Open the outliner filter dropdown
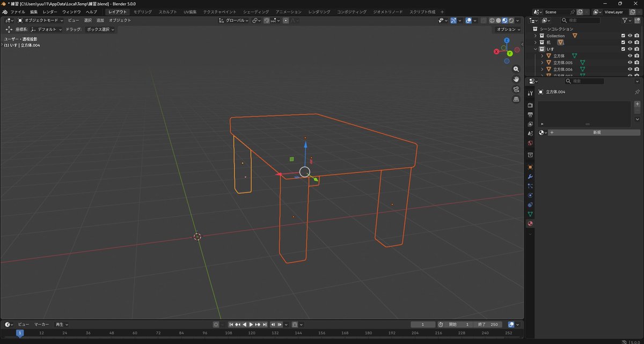This screenshot has height=344, width=644. pos(627,20)
